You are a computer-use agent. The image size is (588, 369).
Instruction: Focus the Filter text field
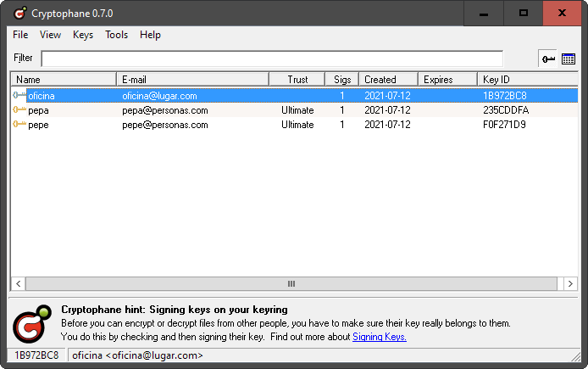[272, 59]
